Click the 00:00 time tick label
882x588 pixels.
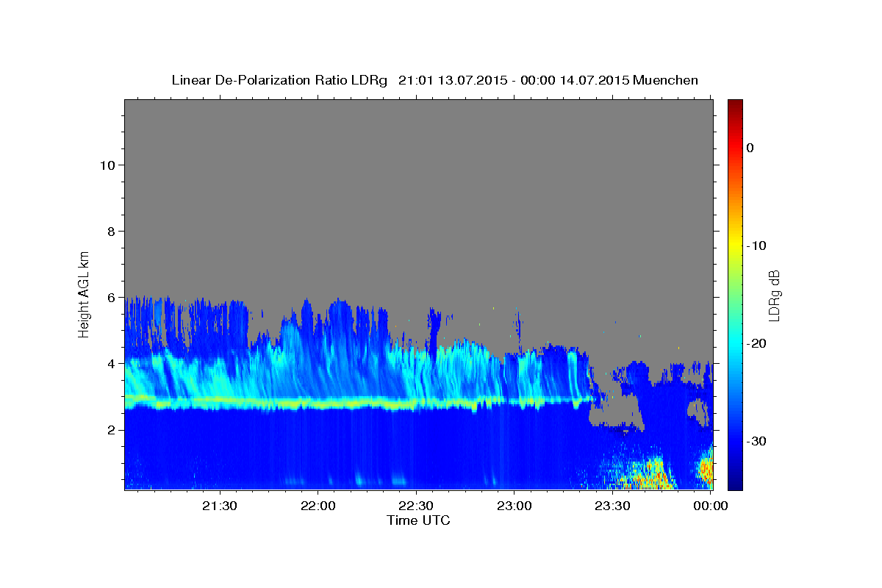point(710,506)
